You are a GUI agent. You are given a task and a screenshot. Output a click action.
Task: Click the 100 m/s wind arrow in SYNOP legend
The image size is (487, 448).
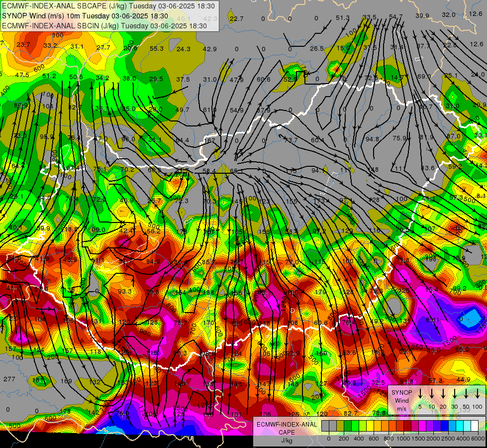point(478,394)
